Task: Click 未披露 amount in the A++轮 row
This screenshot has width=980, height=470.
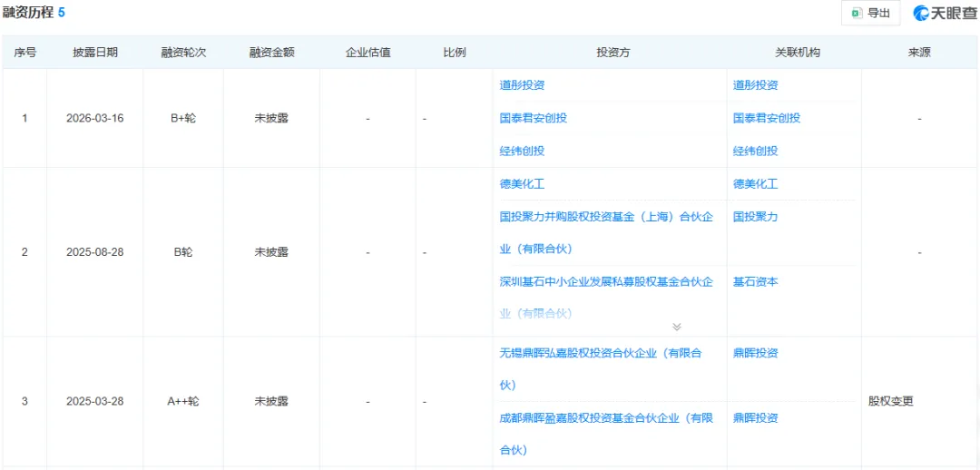Action: click(271, 401)
